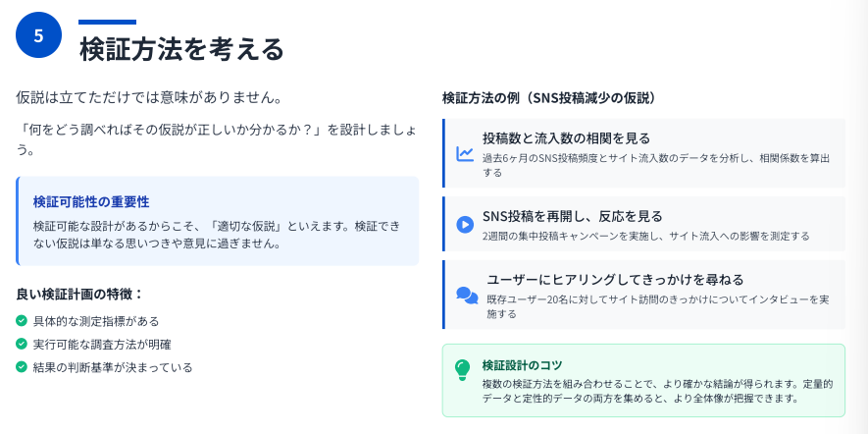Click the 検証可能性の重要性 callout heading
The width and height of the screenshot is (868, 434).
coord(91,201)
